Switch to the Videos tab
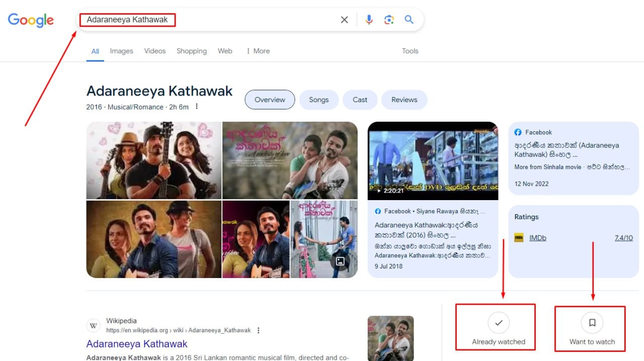This screenshot has height=361, width=644. coord(155,51)
